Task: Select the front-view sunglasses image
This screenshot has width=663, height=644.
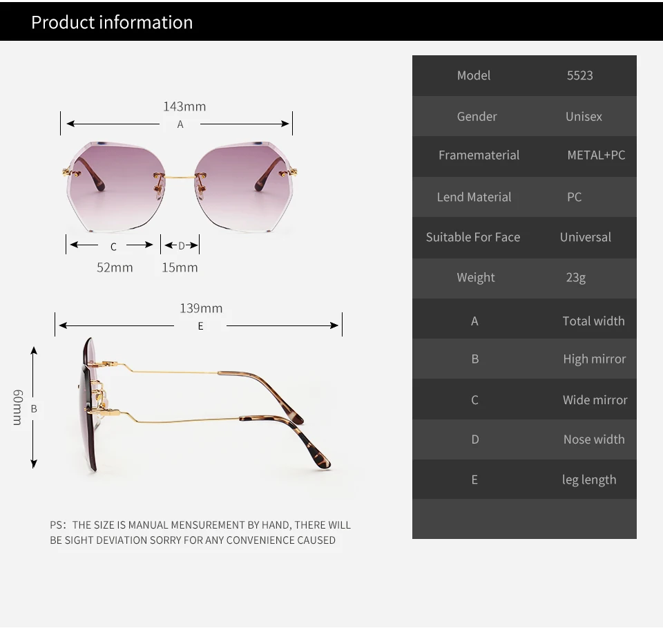Action: point(180,187)
